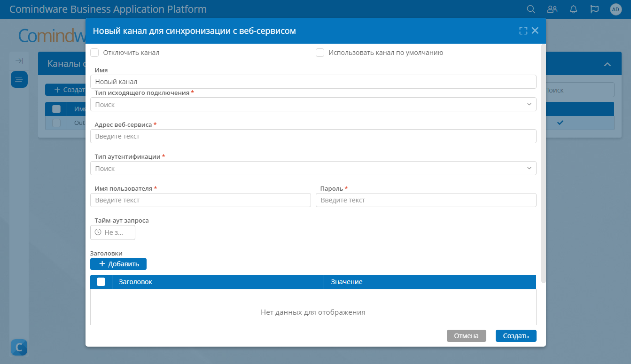Tick the 'Отключить канал' checkbox
Image resolution: width=631 pixels, height=364 pixels.
coord(94,53)
